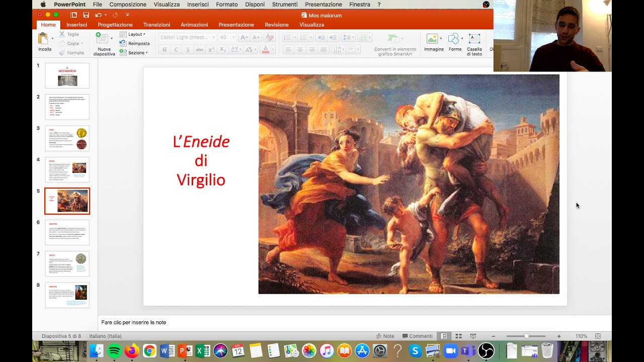Align text left in ribbon
Screen dimensions: 644x362
288,49
